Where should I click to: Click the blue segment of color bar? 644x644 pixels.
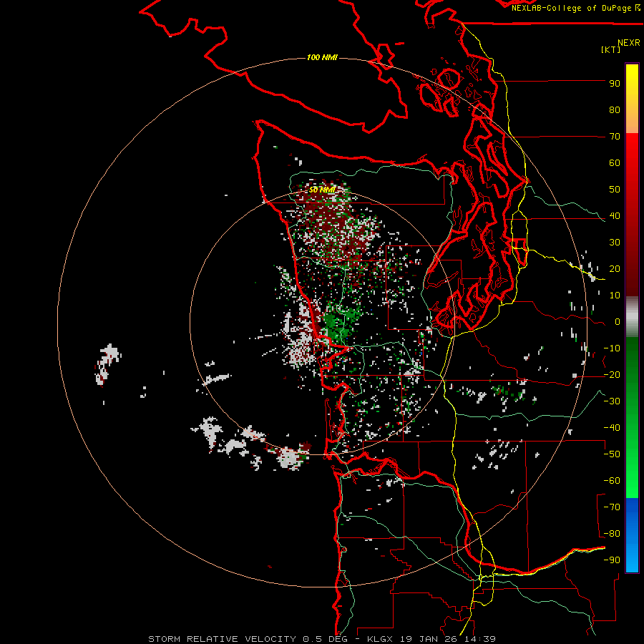[x=632, y=535]
